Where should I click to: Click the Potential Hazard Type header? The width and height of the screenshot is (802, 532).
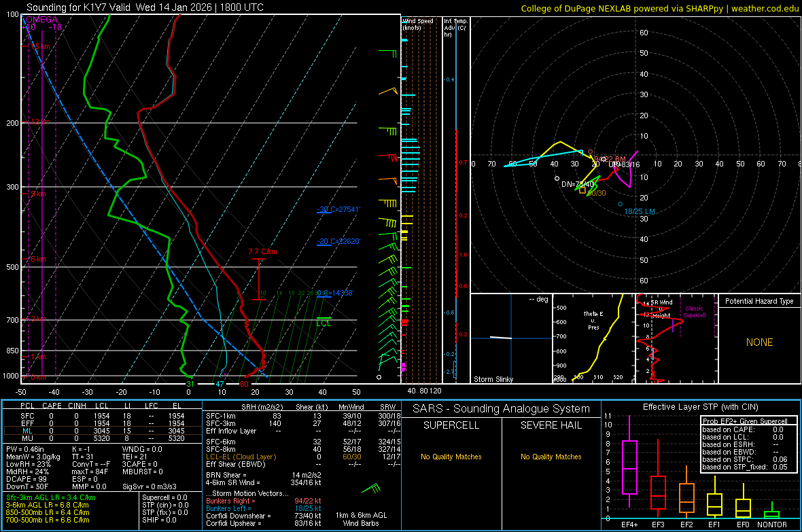click(760, 301)
